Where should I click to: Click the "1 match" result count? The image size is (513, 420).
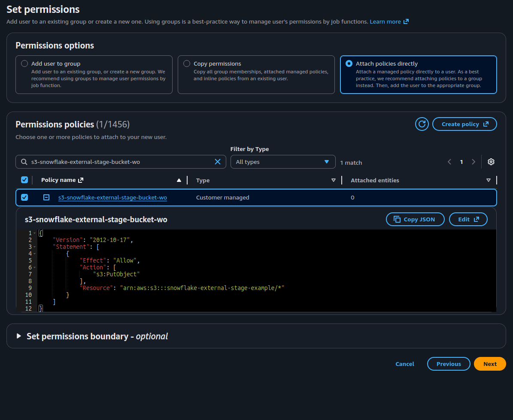[351, 163]
